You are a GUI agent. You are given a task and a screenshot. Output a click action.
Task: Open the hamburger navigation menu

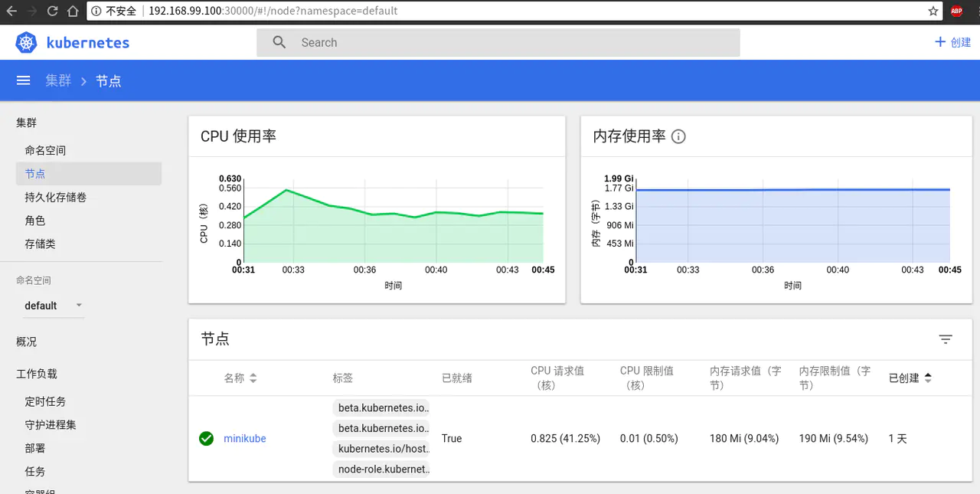[23, 80]
